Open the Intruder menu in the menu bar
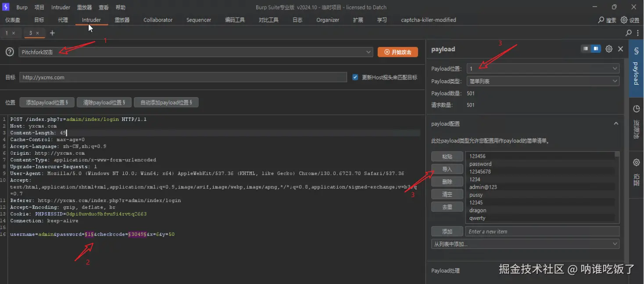The width and height of the screenshot is (644, 284). pos(61,7)
